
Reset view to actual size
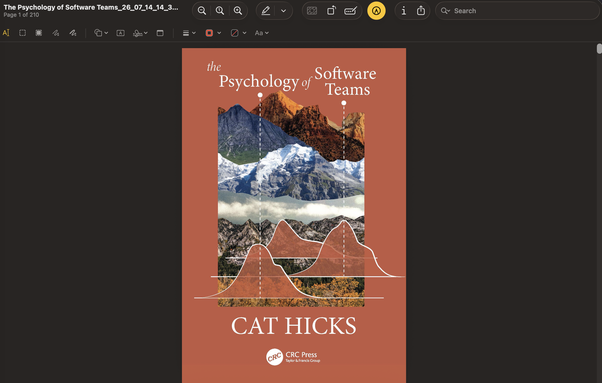click(x=220, y=11)
